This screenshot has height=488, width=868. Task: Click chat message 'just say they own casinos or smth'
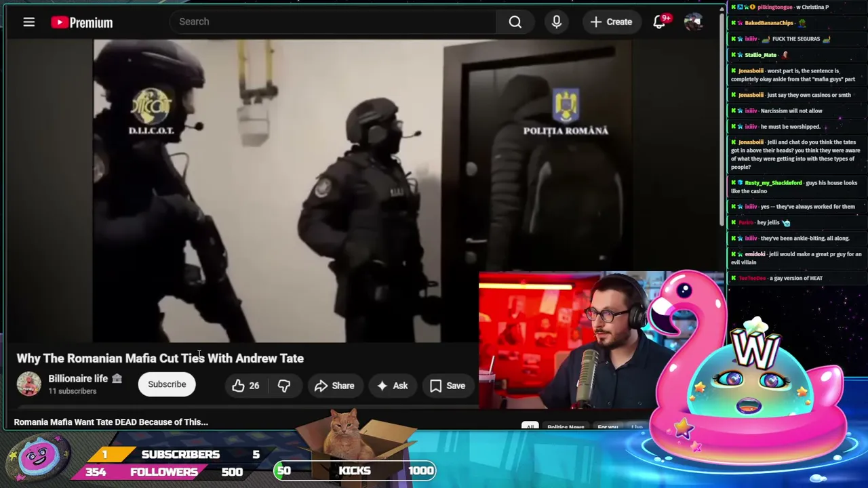[x=809, y=95]
